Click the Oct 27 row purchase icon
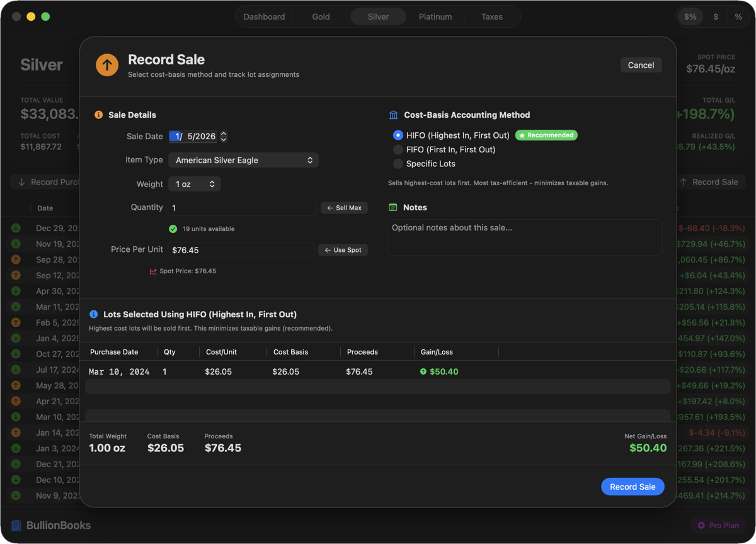This screenshot has height=544, width=756. pyautogui.click(x=16, y=354)
